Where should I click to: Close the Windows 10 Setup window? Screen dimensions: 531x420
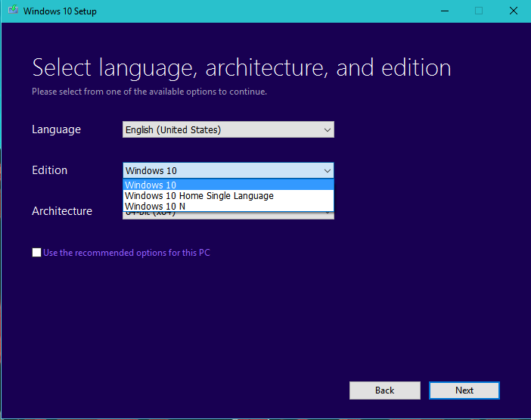[x=514, y=11]
